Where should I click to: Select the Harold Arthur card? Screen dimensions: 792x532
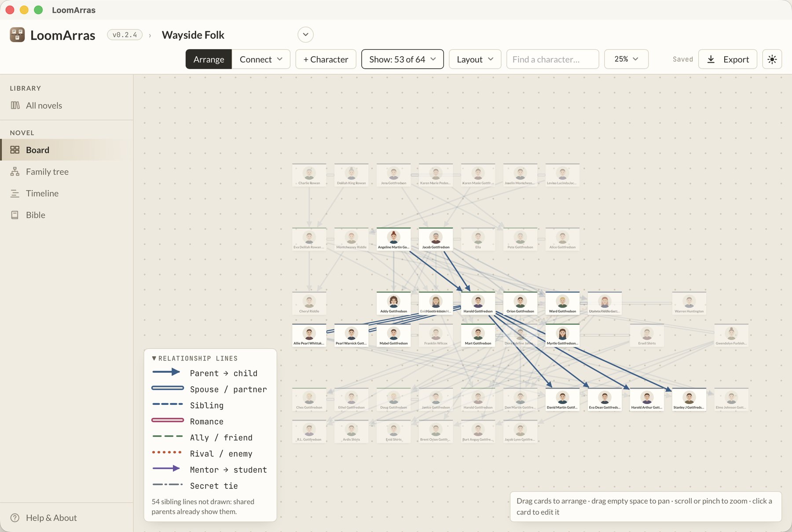pyautogui.click(x=647, y=400)
